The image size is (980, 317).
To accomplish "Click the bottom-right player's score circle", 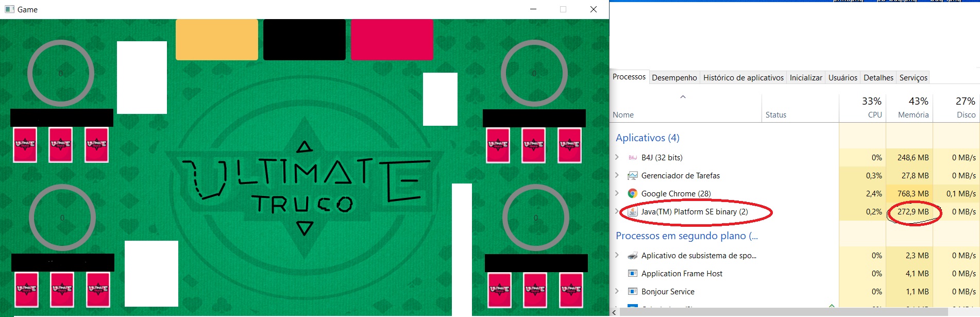I will pyautogui.click(x=536, y=218).
